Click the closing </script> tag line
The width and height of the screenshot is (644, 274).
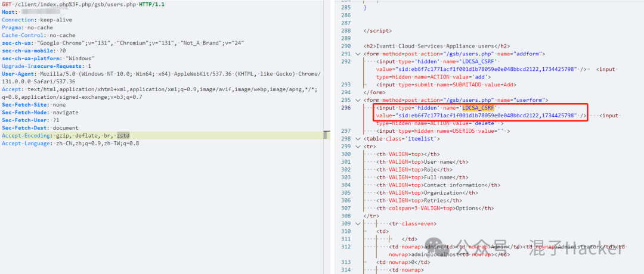(x=377, y=31)
